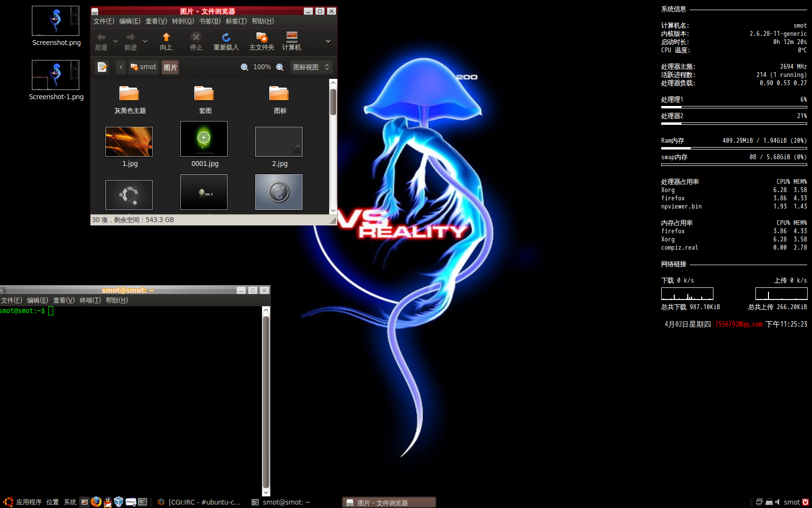Click the red power button icon
Viewport: 812px width, 508px height.
(806, 502)
